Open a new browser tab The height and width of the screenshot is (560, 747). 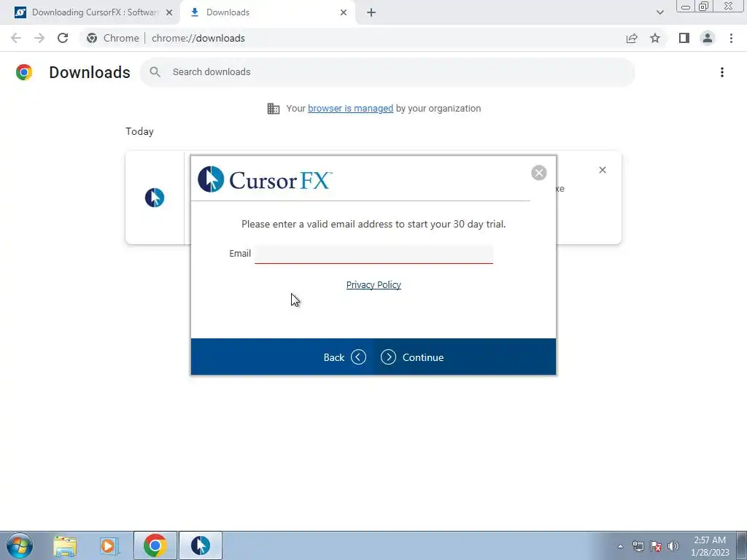tap(371, 12)
